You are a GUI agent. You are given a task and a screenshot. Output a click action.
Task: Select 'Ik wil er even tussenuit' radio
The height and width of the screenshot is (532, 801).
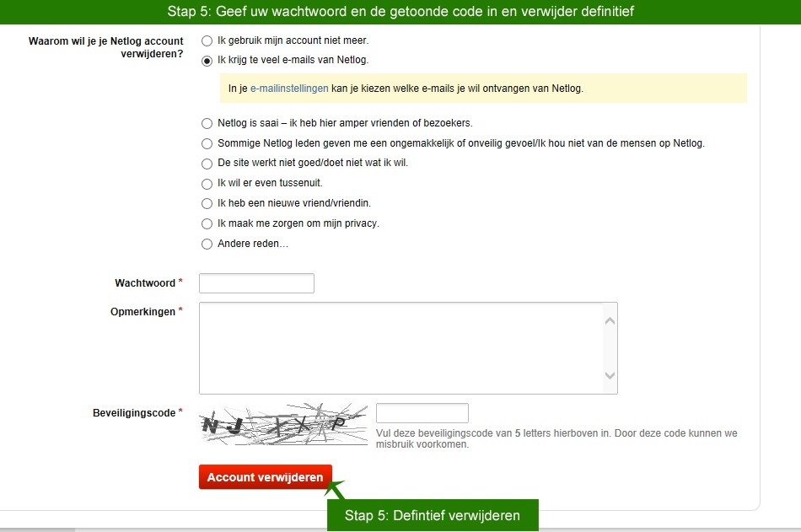click(x=207, y=184)
